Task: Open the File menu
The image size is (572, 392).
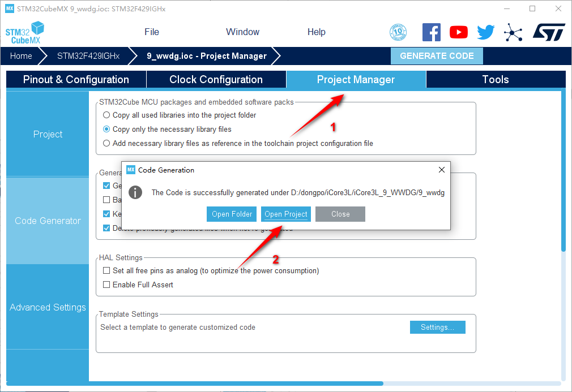Action: click(x=152, y=32)
